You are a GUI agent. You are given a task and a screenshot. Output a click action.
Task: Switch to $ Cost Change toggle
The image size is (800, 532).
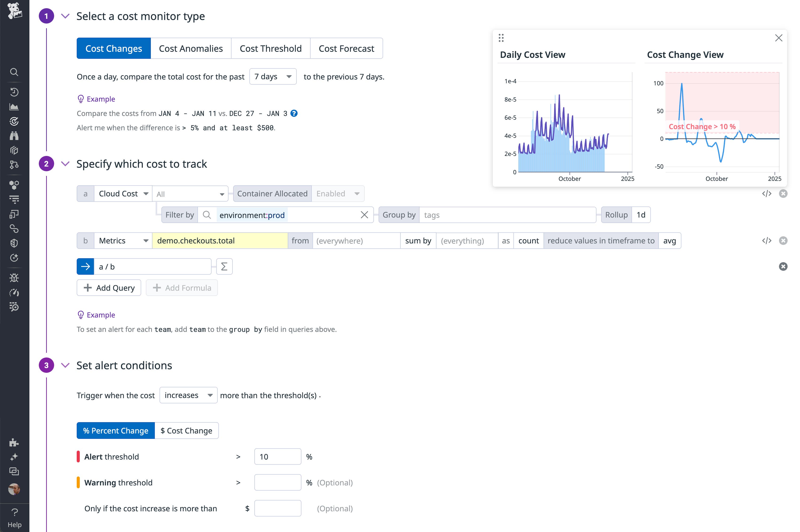tap(186, 431)
